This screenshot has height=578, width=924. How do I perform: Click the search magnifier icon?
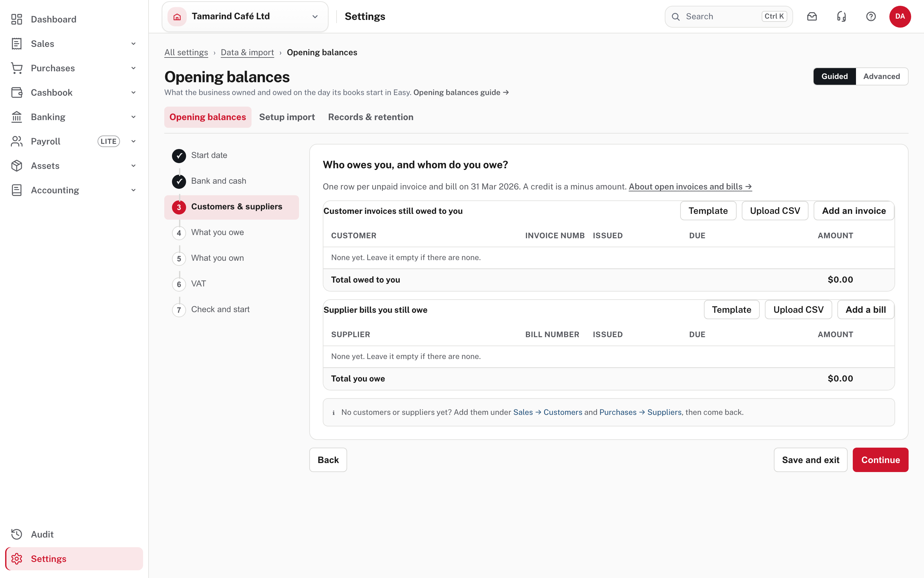pyautogui.click(x=675, y=16)
